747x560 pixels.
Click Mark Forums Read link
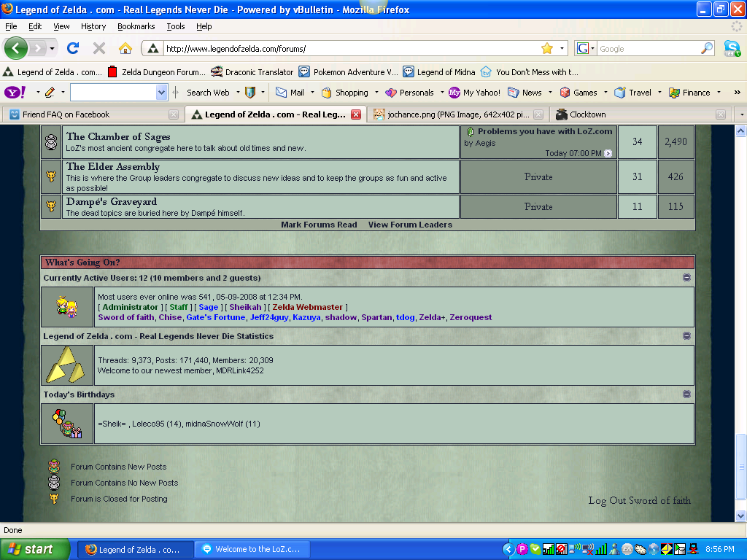pos(319,225)
